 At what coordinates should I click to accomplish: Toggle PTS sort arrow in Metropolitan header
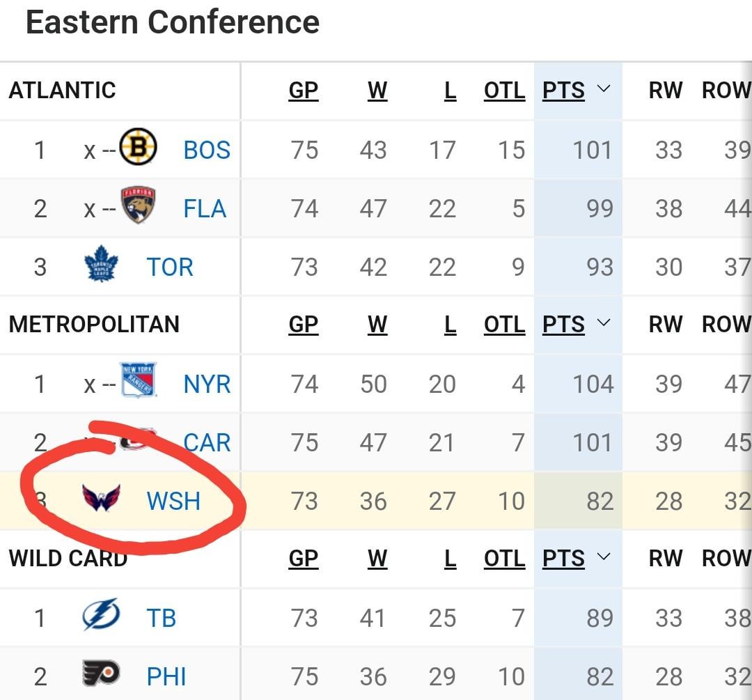tap(603, 323)
